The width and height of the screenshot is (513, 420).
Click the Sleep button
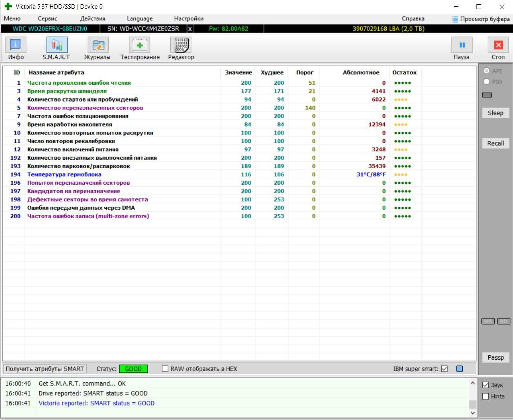point(495,113)
